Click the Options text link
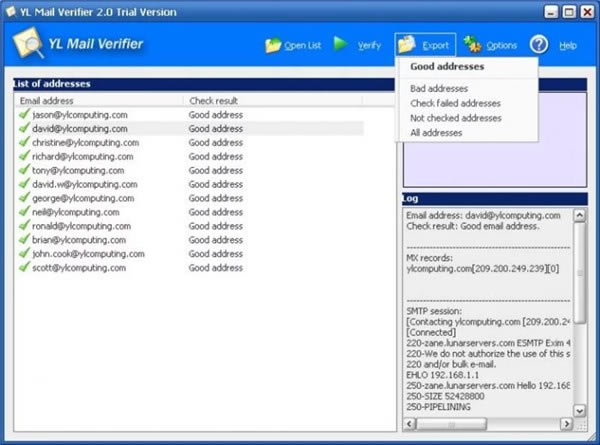This screenshot has height=445, width=600. tap(502, 46)
